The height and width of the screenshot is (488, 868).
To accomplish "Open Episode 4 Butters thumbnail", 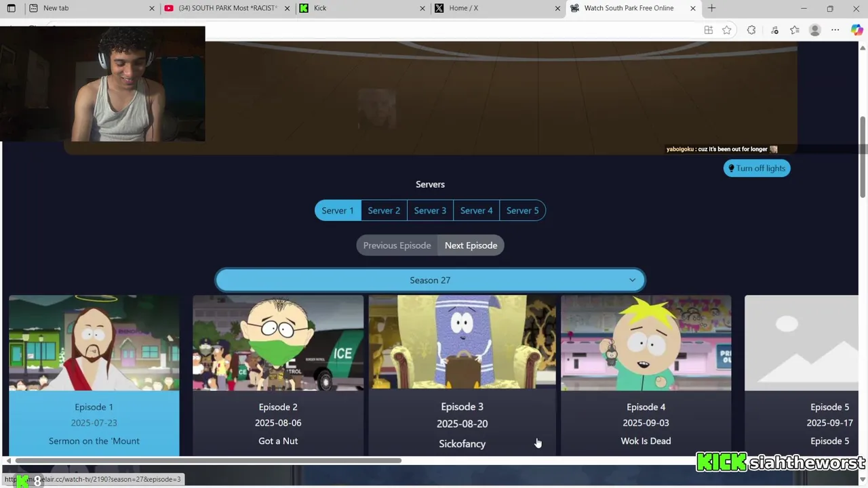I will pyautogui.click(x=646, y=343).
